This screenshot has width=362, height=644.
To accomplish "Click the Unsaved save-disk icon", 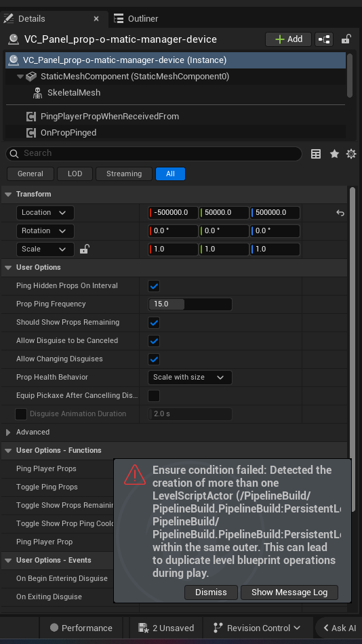I will 143,628.
